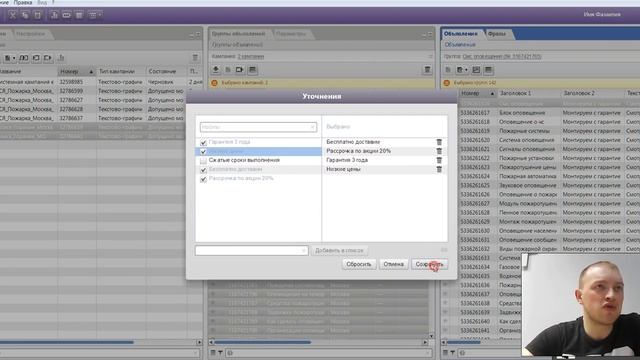
Task: Click the Сбросить button
Action: 359,264
